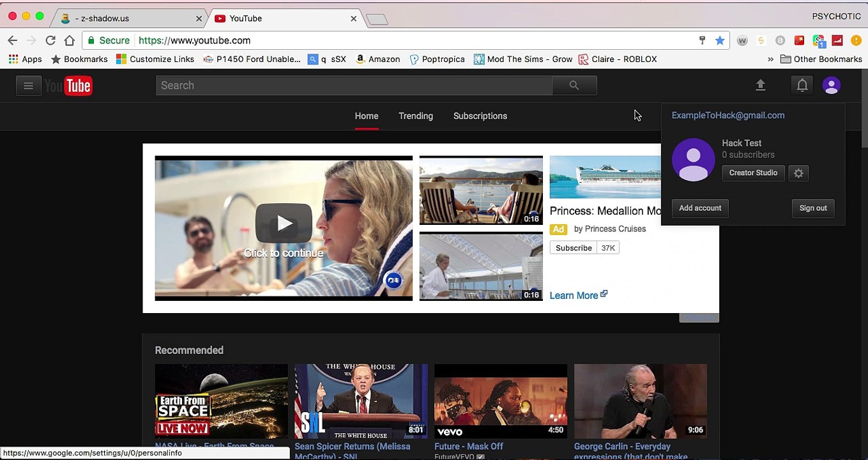Click the saved password key icon
This screenshot has width=868, height=460.
pyautogui.click(x=702, y=40)
